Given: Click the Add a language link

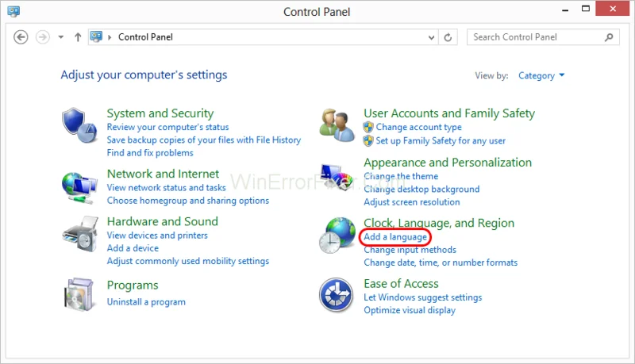Looking at the screenshot, I should (x=395, y=237).
